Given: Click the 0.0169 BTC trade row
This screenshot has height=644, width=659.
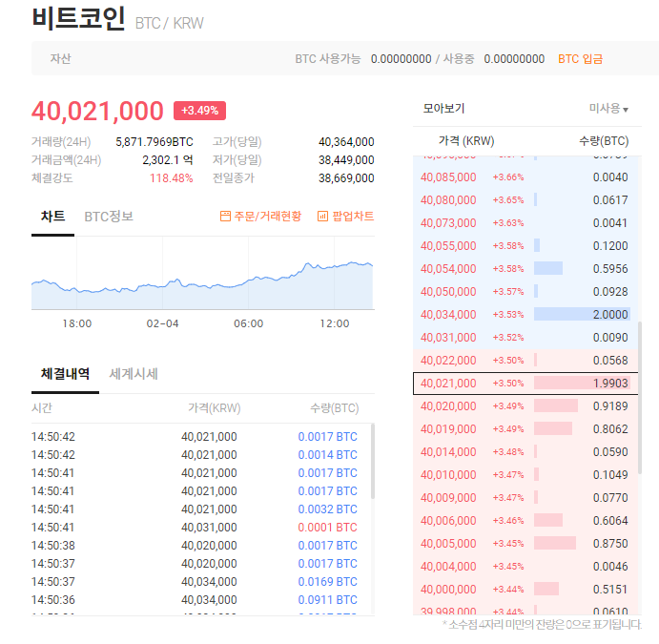Looking at the screenshot, I should (x=201, y=581).
